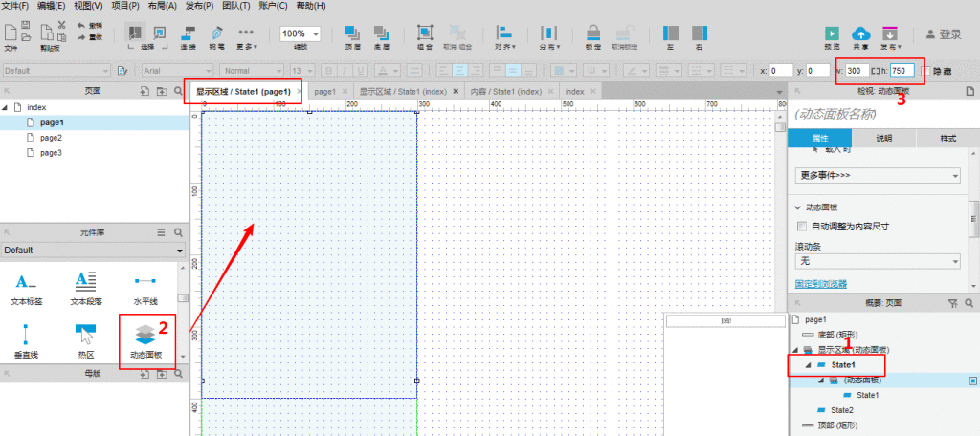
Task: Select page2 in the pages tree
Action: pyautogui.click(x=52, y=138)
